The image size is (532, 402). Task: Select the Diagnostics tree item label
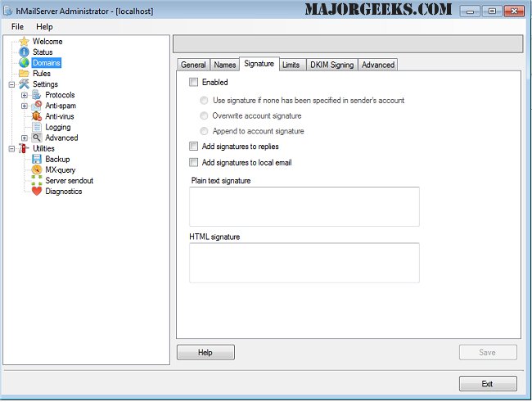click(x=64, y=191)
